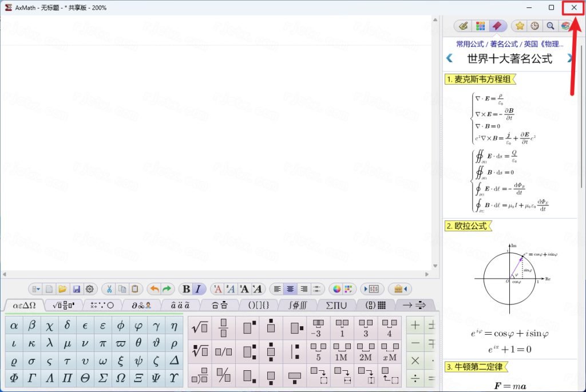This screenshot has width=586, height=392.
Task: Insert the stacked fraction template
Action: coord(224,328)
